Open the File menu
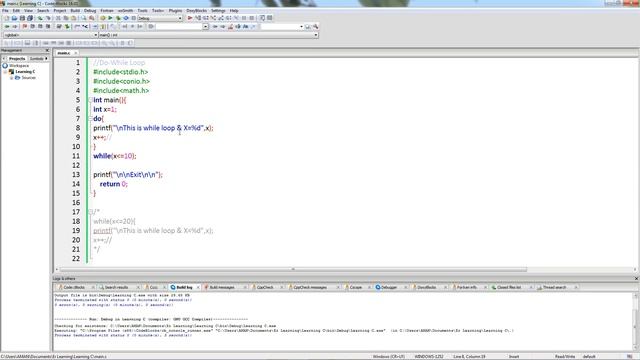The height and width of the screenshot is (360, 640). pyautogui.click(x=5, y=11)
